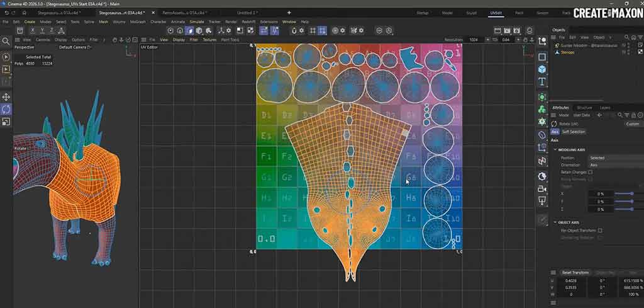Select the Rotate tool in left toolbar
This screenshot has width=644, height=308.
pyautogui.click(x=6, y=110)
